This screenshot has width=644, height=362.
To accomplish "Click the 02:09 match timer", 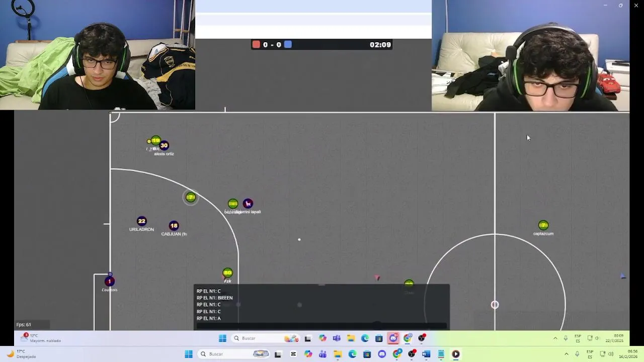I will [380, 45].
